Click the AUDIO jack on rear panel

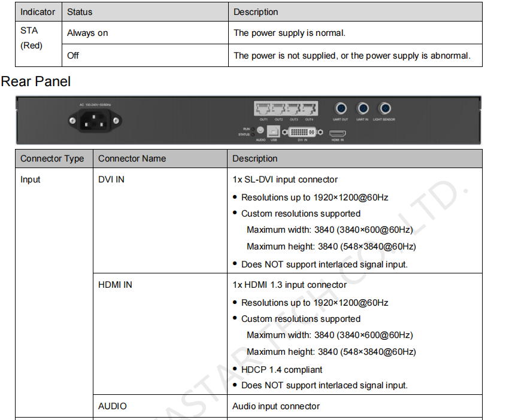click(x=260, y=130)
